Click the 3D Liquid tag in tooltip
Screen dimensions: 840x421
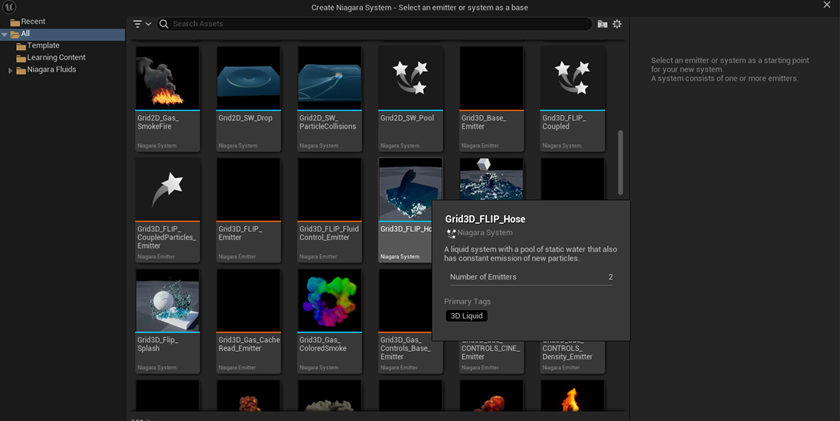467,316
